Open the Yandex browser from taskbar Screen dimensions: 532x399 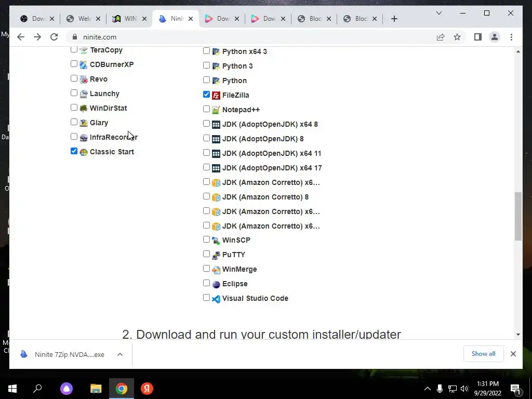pyautogui.click(x=147, y=389)
